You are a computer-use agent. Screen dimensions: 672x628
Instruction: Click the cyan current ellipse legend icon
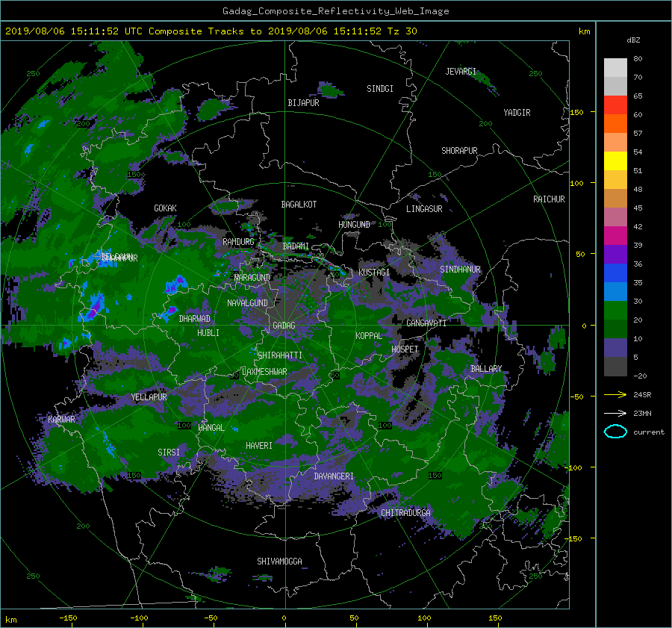(615, 432)
